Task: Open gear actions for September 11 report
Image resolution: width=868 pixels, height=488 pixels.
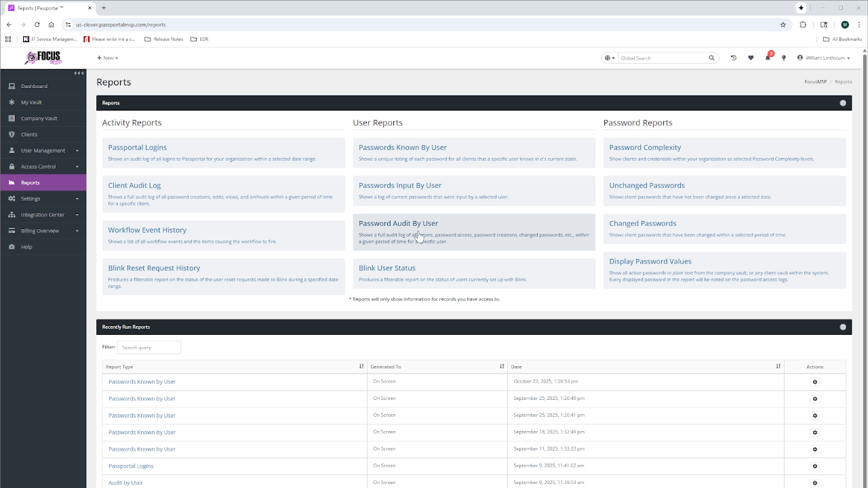Action: pos(815,449)
